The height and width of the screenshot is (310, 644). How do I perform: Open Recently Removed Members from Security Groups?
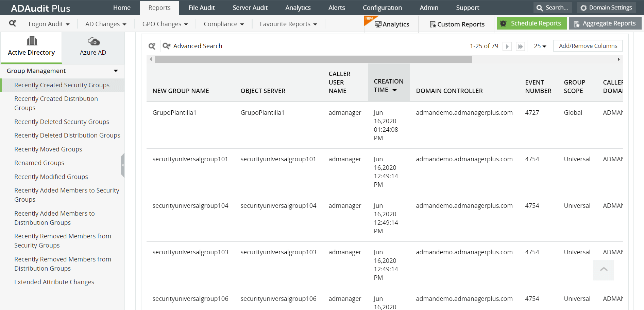pyautogui.click(x=63, y=241)
